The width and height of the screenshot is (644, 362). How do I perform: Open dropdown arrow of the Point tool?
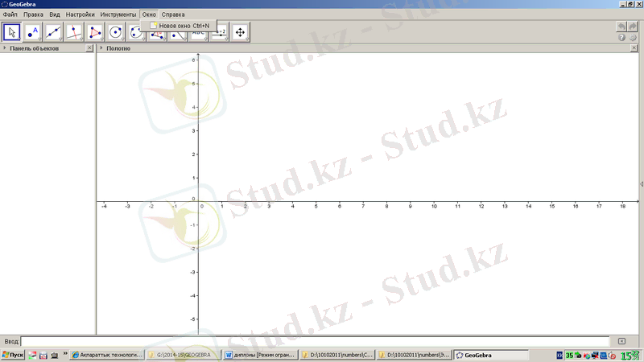point(39,39)
